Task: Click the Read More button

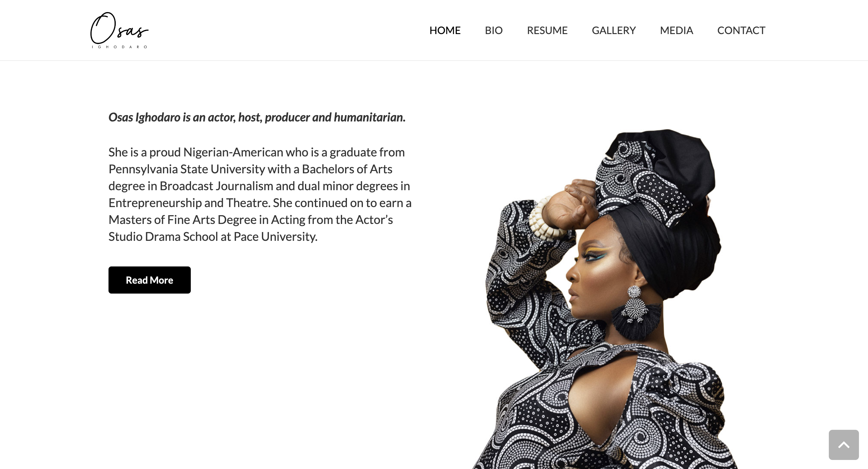Action: pyautogui.click(x=149, y=280)
